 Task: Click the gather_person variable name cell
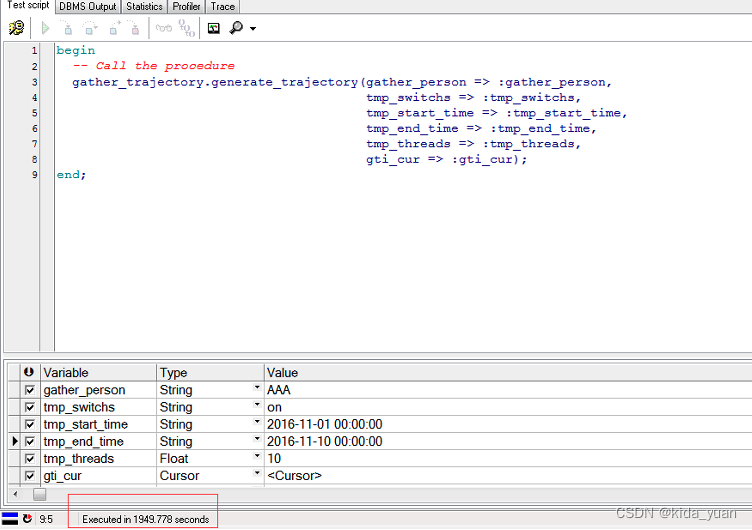click(98, 390)
